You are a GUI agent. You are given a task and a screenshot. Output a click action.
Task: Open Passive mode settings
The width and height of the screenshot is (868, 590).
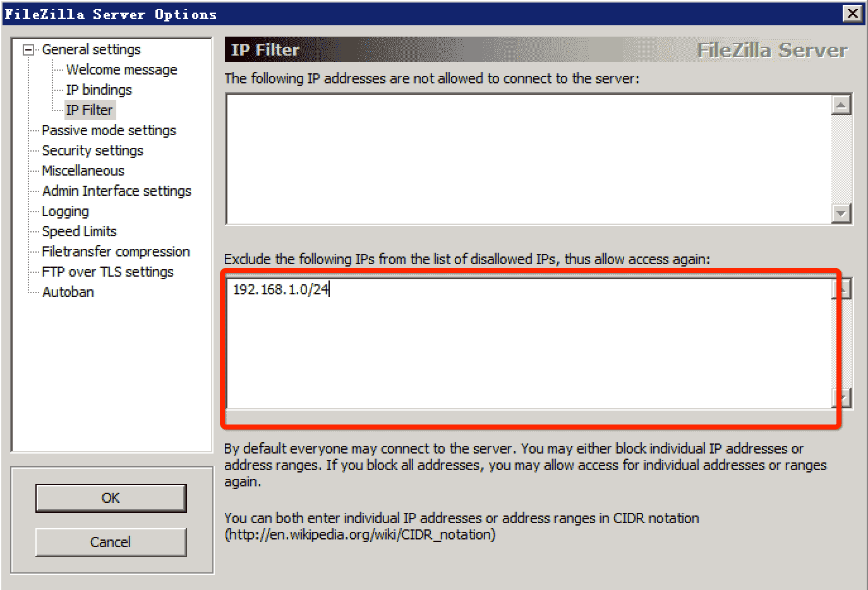coord(109,130)
